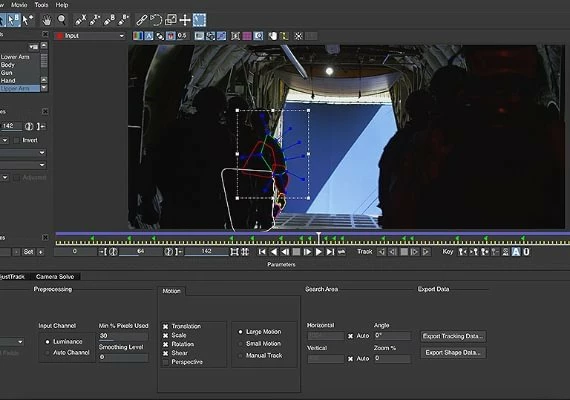Click the Min % Pixels Used field

point(123,336)
